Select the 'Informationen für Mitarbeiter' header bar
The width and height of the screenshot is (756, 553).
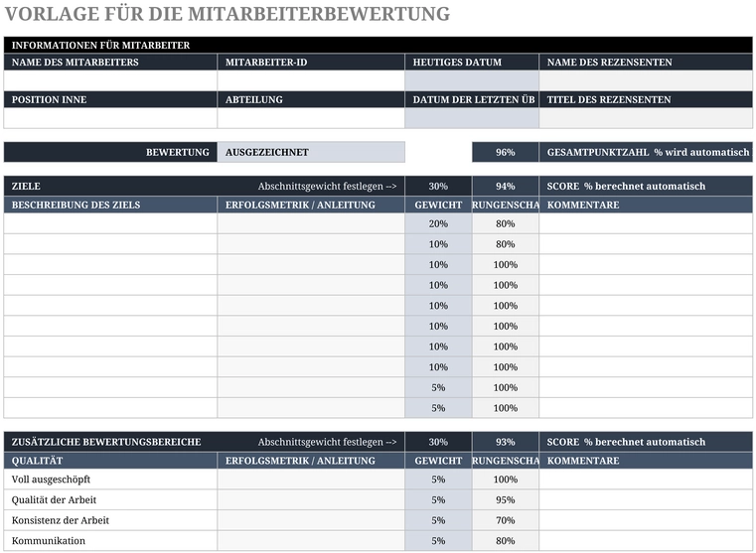(x=378, y=45)
